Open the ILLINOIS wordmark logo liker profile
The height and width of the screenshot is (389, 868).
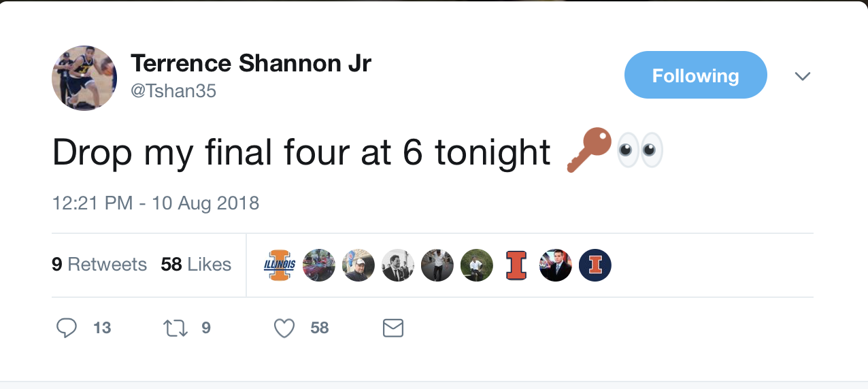point(280,265)
